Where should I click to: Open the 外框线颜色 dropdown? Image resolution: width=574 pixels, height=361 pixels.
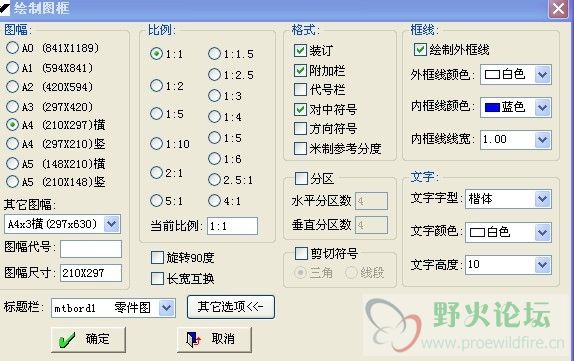click(x=543, y=75)
